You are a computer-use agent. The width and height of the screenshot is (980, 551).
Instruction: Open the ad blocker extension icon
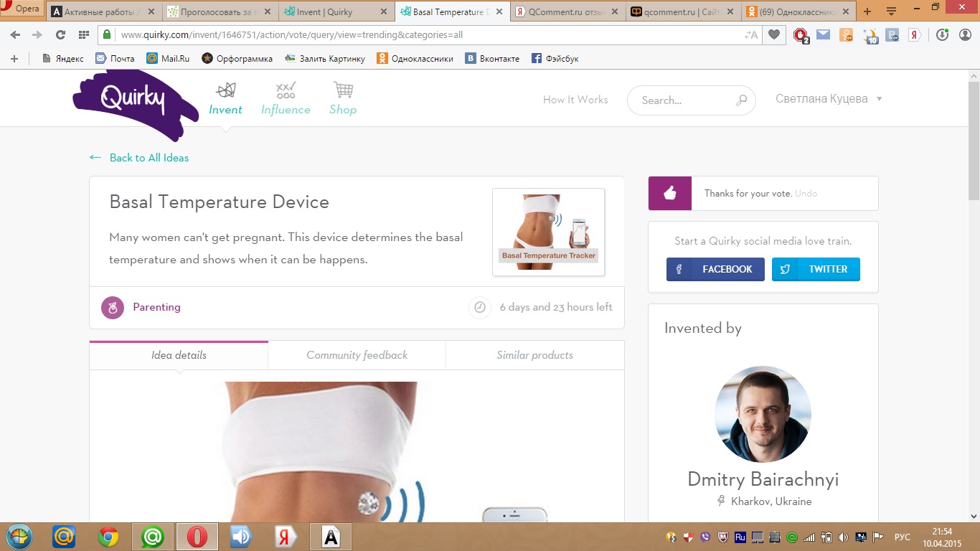pos(801,35)
